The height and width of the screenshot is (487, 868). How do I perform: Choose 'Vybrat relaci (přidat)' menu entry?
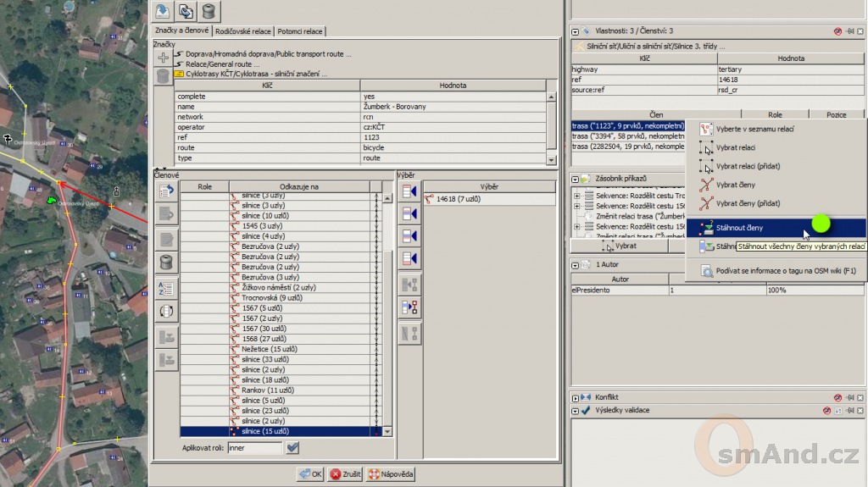(775, 166)
